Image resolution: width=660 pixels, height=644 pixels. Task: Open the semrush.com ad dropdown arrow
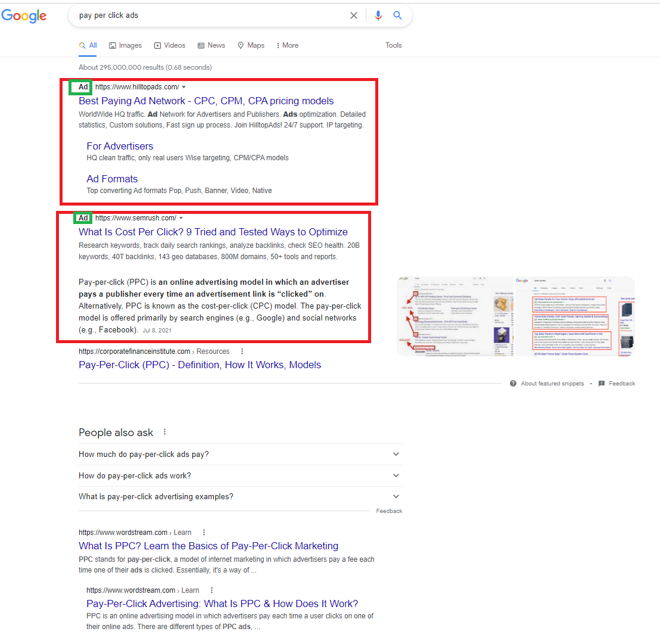[181, 218]
